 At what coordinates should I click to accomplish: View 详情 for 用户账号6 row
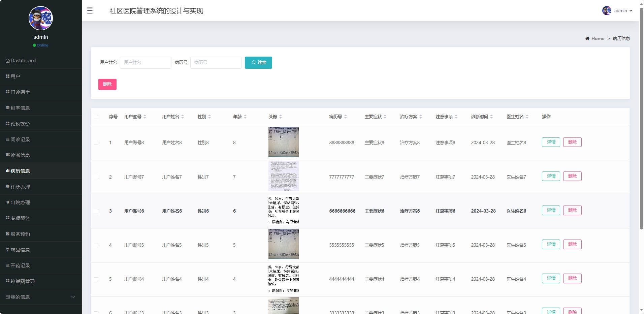point(551,210)
